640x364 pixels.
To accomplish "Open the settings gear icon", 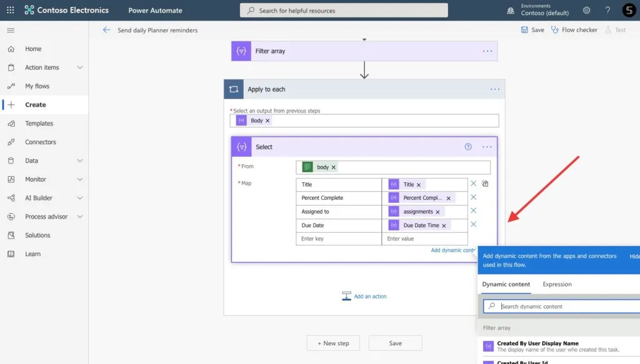I will pos(586,10).
